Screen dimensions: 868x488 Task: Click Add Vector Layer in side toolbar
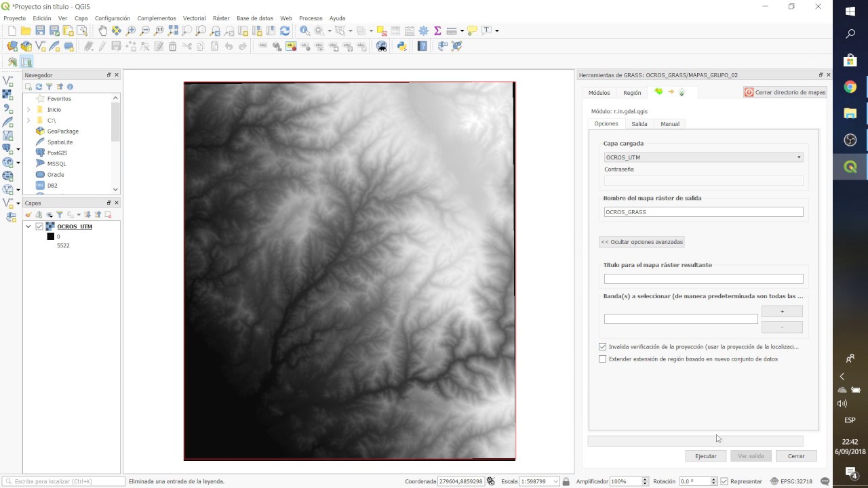pyautogui.click(x=8, y=81)
